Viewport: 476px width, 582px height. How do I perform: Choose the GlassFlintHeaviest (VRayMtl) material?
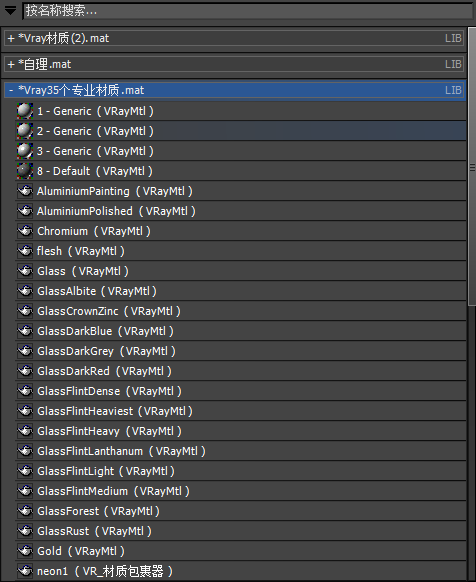(241, 412)
